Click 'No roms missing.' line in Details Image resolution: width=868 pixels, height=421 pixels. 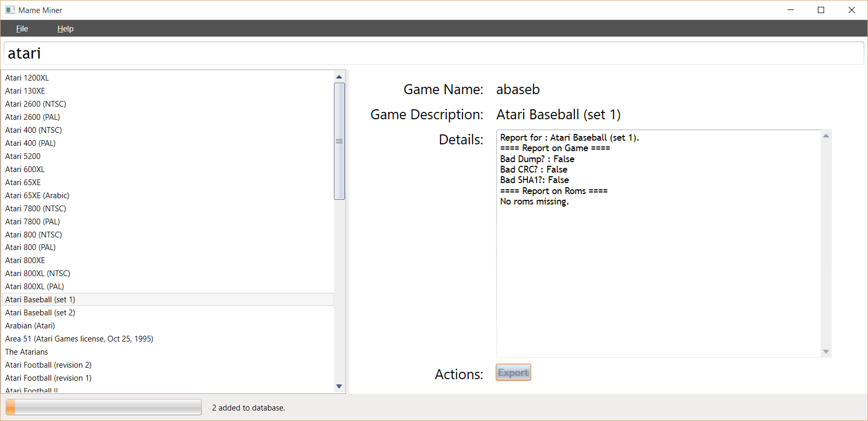pyautogui.click(x=534, y=202)
